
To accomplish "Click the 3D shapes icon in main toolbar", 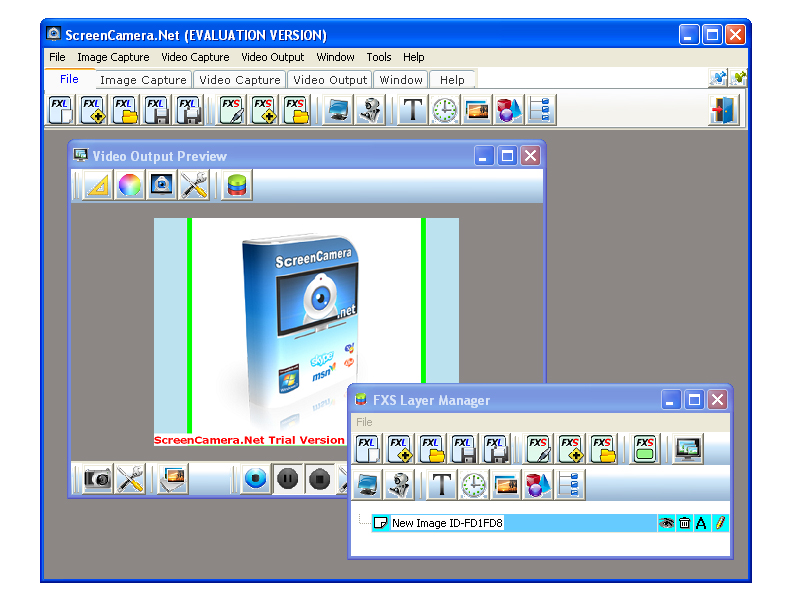I will [x=509, y=110].
